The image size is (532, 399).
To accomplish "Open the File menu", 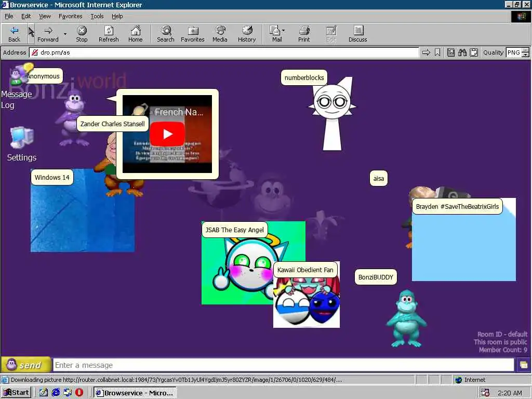I will [x=9, y=16].
